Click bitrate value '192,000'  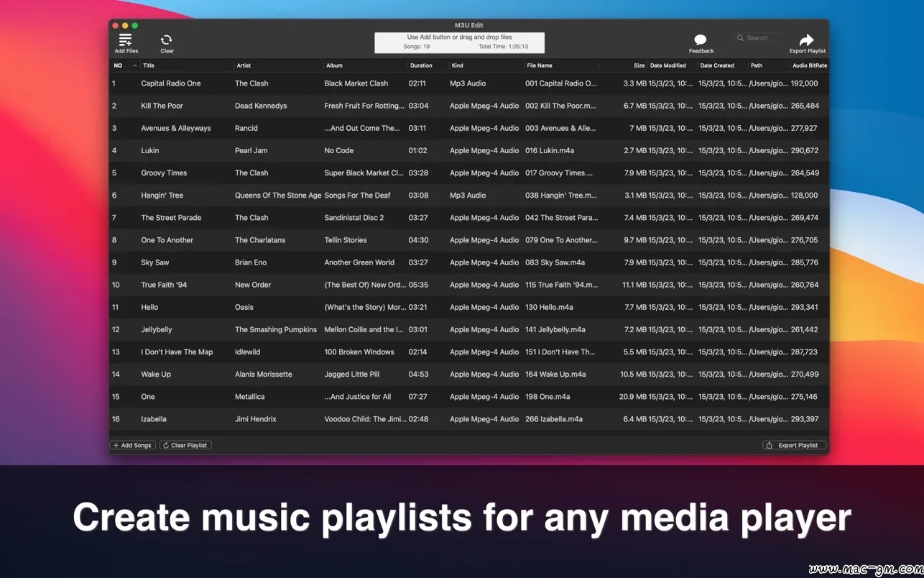tap(805, 83)
